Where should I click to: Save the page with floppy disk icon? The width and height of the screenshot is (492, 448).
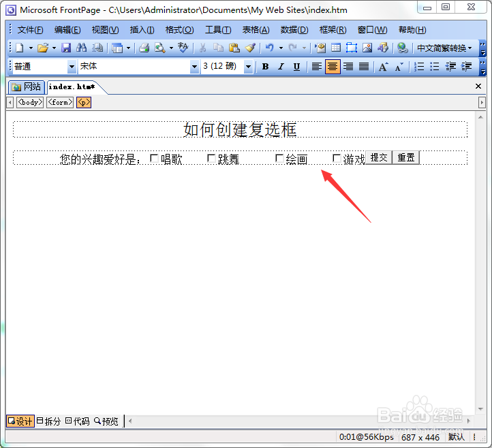point(66,48)
